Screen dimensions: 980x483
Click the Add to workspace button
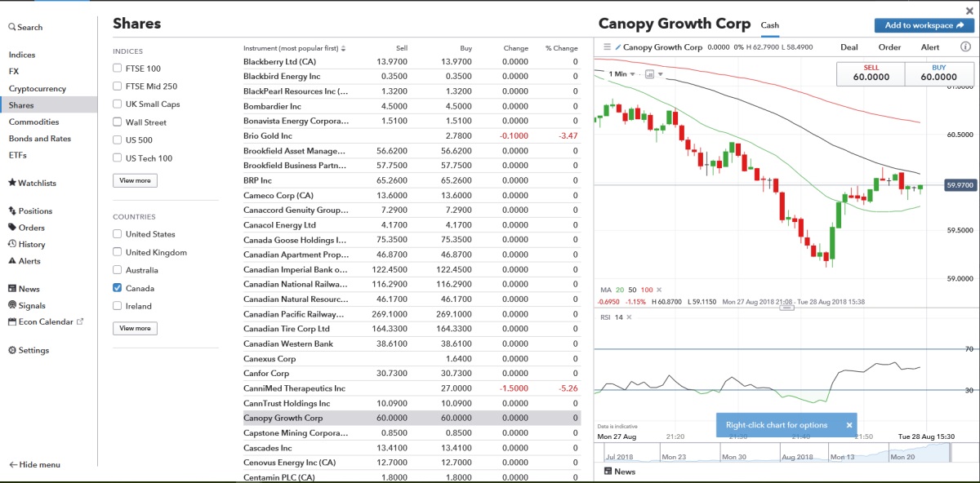[x=924, y=25]
